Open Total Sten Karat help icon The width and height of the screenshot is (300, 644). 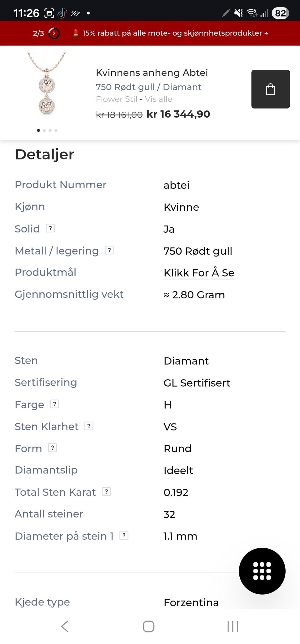coord(107,492)
